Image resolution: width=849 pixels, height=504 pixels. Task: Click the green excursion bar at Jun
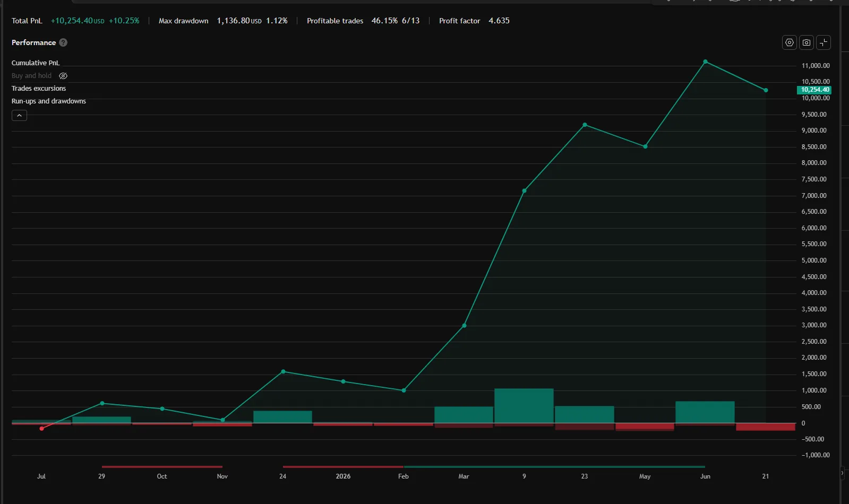pyautogui.click(x=705, y=412)
